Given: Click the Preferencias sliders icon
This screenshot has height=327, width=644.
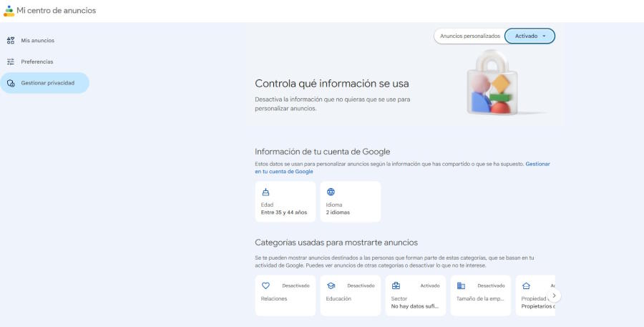Looking at the screenshot, I should [x=11, y=62].
